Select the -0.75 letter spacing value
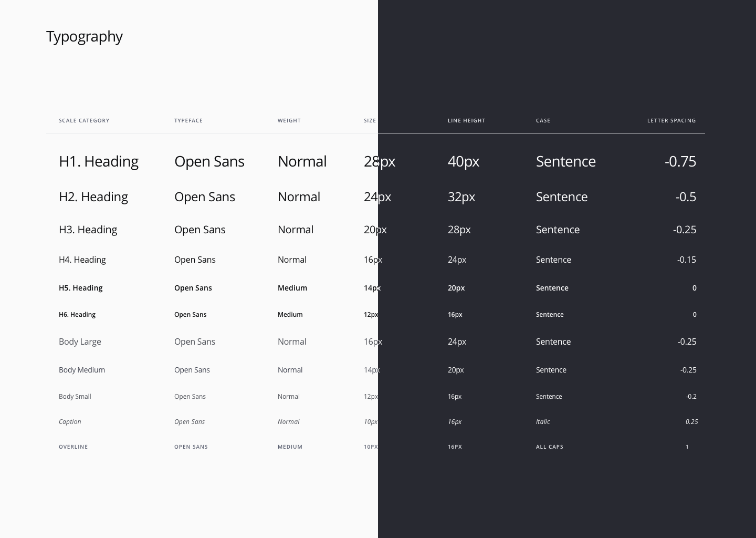The height and width of the screenshot is (538, 756). pyautogui.click(x=680, y=161)
